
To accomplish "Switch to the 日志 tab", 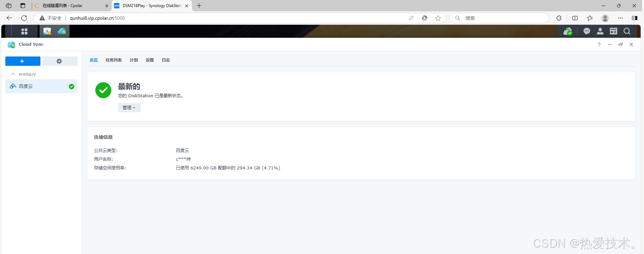I will coord(166,60).
